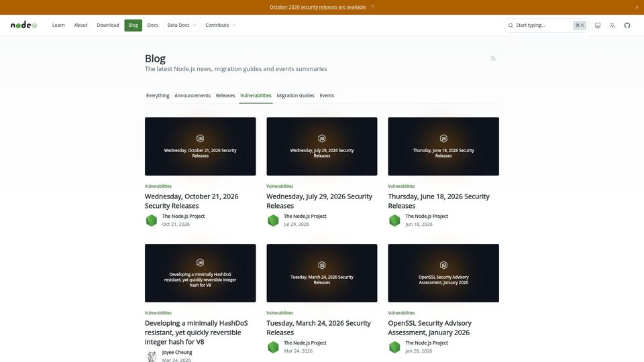Viewport: 644px width, 362px height.
Task: Open March 24, 2026 Security Releases thumbnail
Action: click(321, 274)
